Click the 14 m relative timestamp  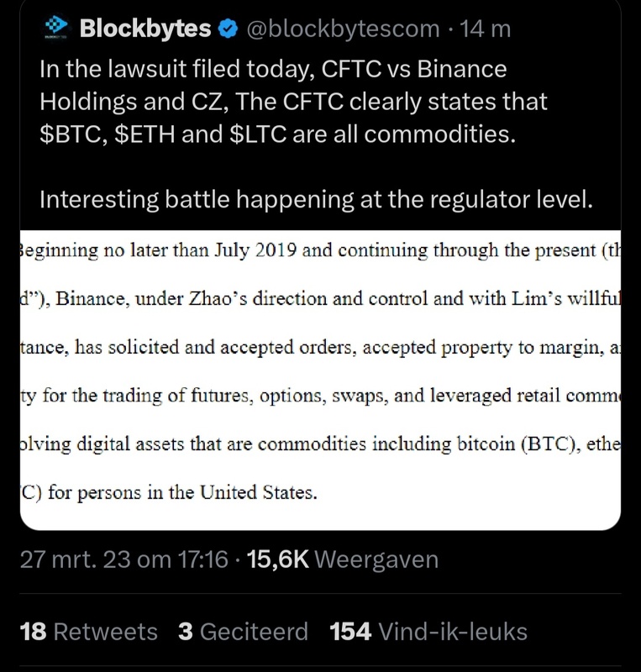coord(486,29)
